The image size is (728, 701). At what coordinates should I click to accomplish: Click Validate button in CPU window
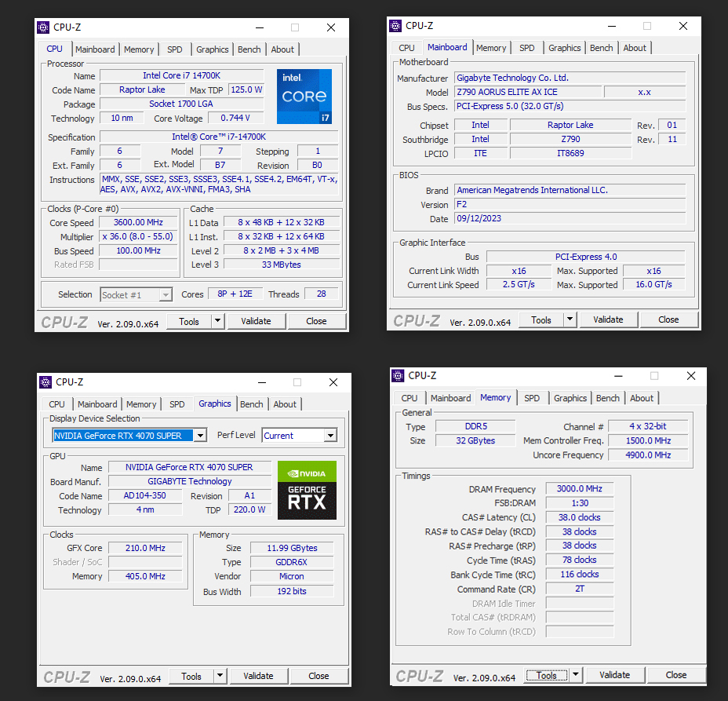point(256,321)
